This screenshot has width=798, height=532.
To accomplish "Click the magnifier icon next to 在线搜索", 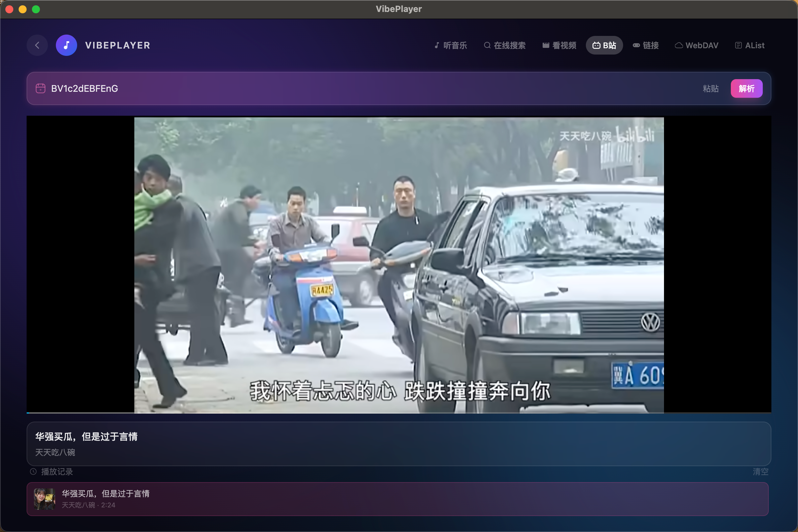I will click(487, 45).
